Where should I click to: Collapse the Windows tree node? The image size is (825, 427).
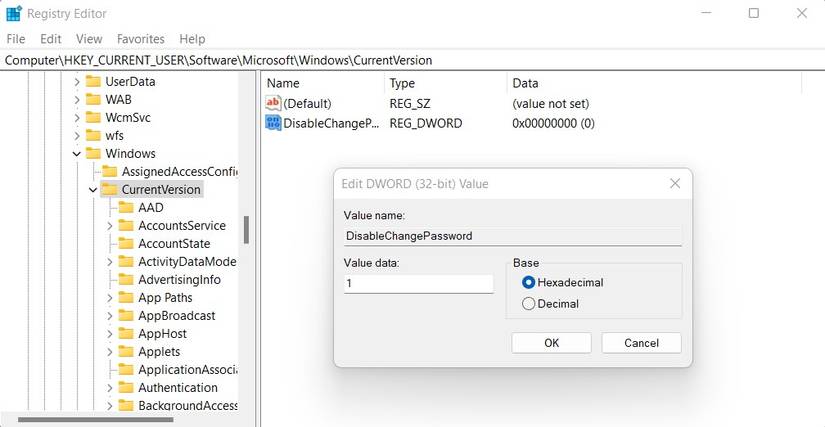[77, 154]
